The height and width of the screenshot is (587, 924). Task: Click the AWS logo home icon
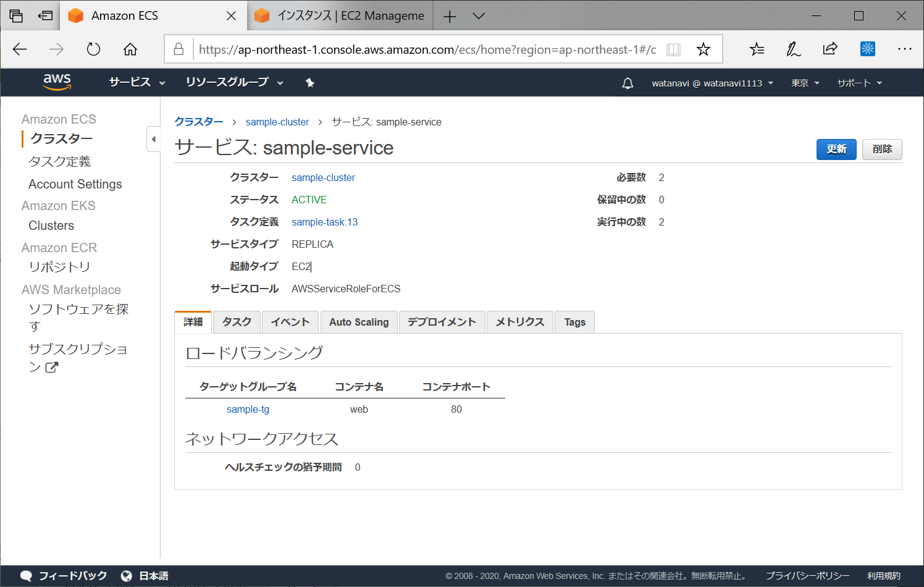(57, 82)
